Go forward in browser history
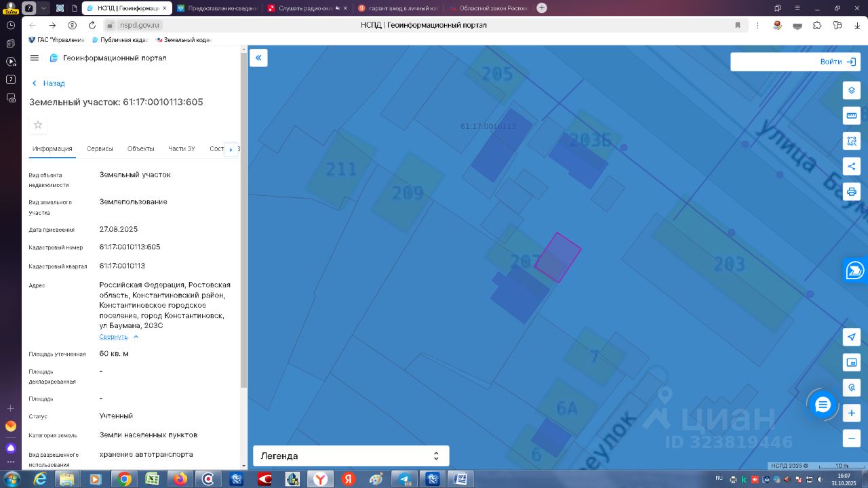This screenshot has width=868, height=488. pos(52,25)
